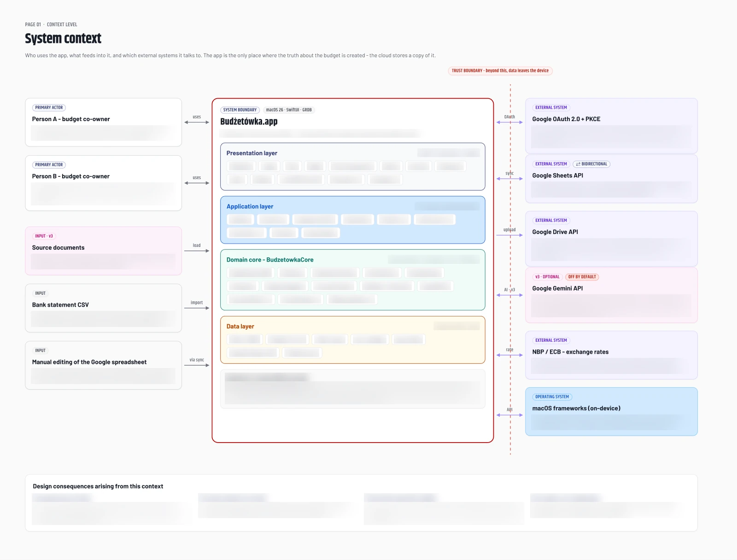This screenshot has height=560, width=737.
Task: Select the via sync arrow label
Action: pyautogui.click(x=197, y=360)
